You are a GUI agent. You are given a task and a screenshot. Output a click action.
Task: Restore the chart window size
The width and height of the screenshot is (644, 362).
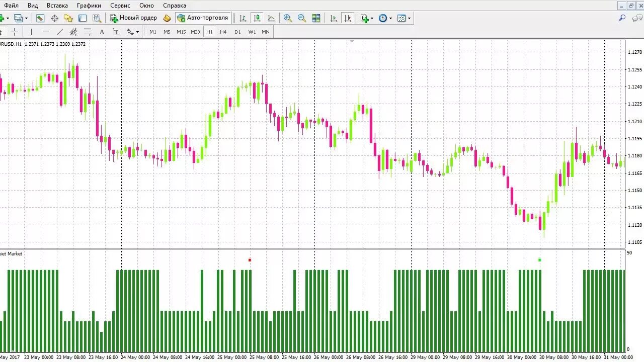(x=631, y=6)
